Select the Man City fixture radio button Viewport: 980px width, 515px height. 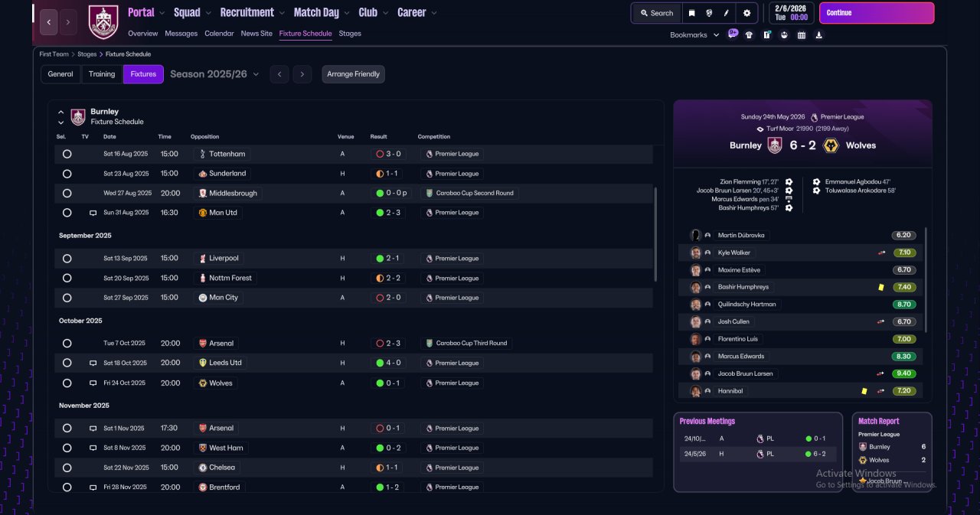(x=67, y=298)
